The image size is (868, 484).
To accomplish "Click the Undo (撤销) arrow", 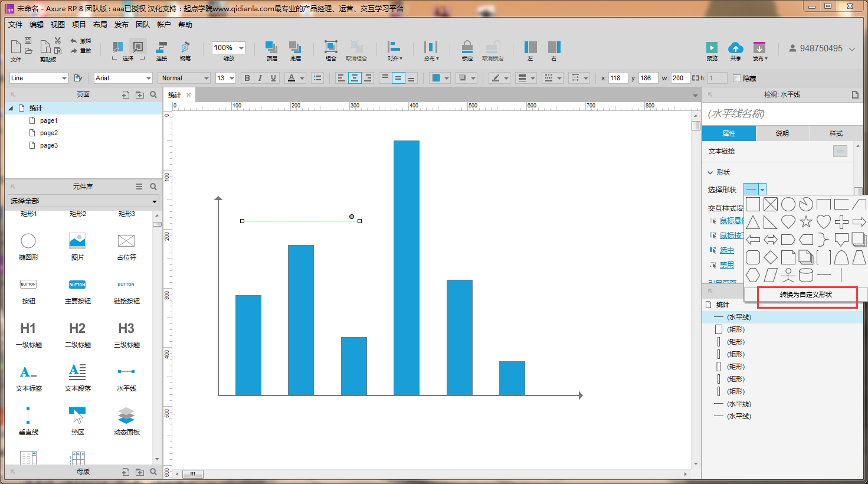I will click(x=74, y=41).
